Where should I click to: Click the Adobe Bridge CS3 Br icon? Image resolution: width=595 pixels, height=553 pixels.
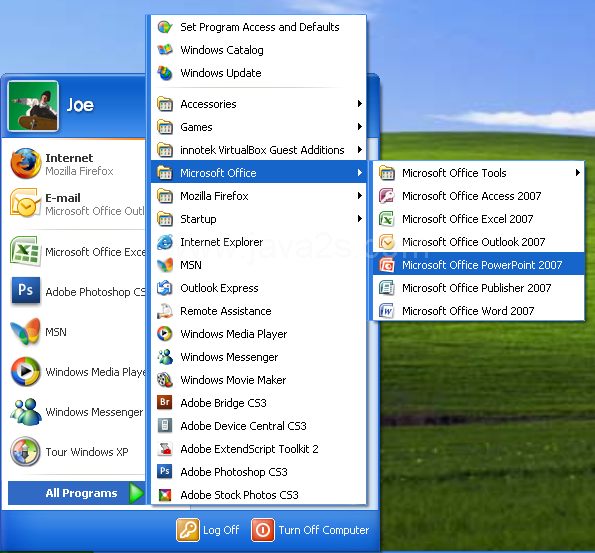[165, 402]
